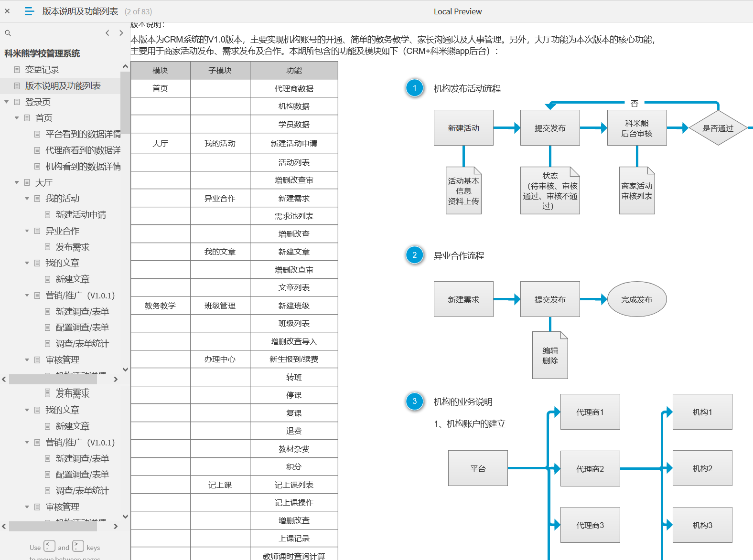
Task: Click the 功能 table header
Action: (x=294, y=70)
